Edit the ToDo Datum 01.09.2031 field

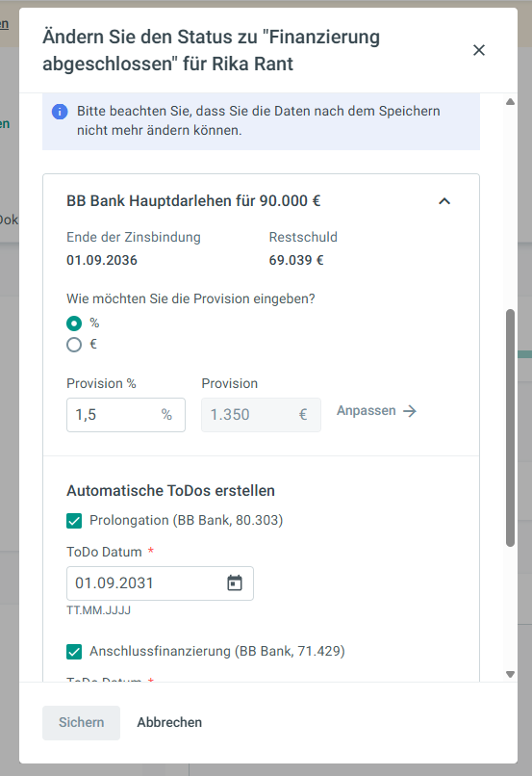click(x=160, y=583)
